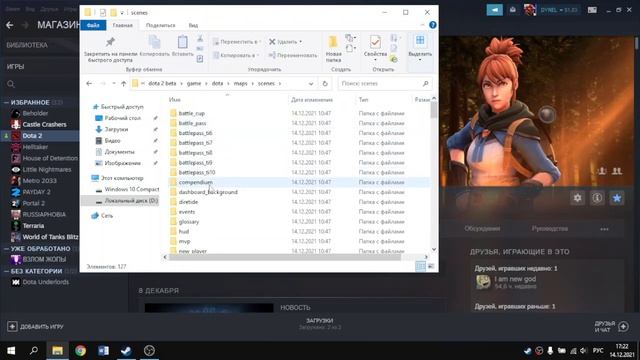640x360 pixels.
Task: Open Steam game settings gear icon
Action: coord(578,198)
